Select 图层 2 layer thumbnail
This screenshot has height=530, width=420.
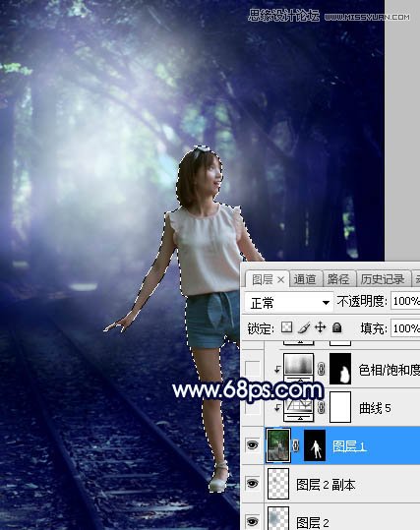[278, 518]
